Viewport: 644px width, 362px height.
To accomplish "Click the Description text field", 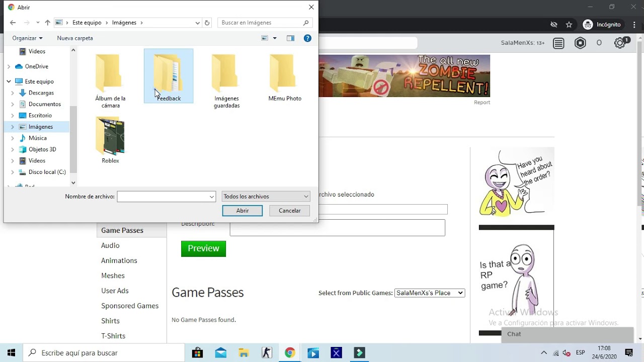I will [337, 227].
